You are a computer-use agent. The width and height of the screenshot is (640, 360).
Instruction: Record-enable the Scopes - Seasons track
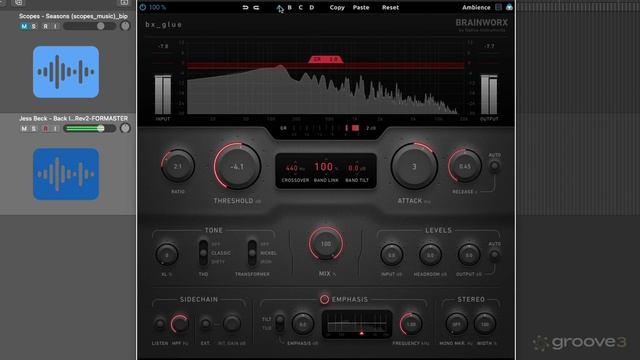[x=45, y=26]
